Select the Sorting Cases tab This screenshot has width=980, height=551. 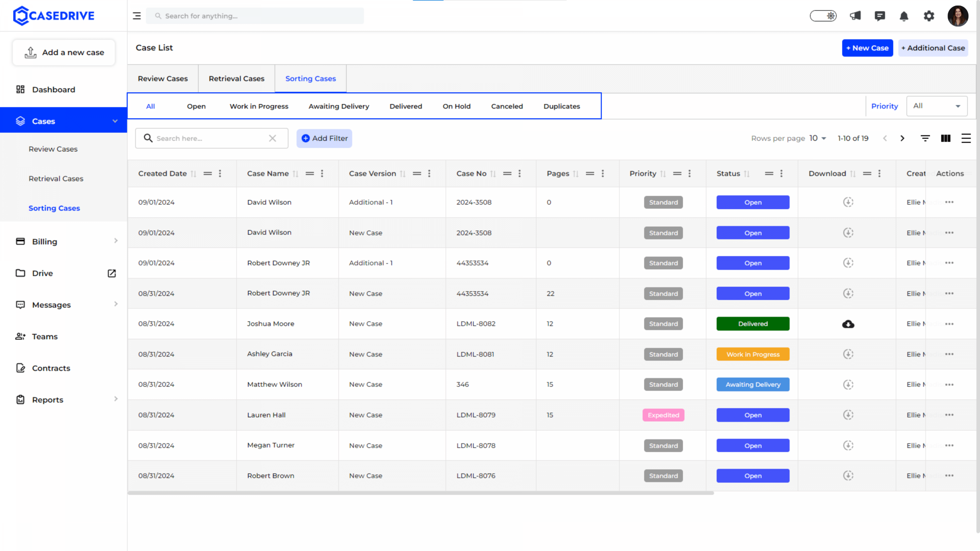click(x=310, y=79)
